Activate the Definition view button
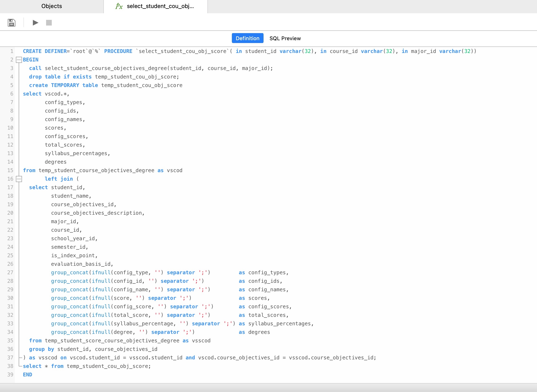This screenshot has width=537, height=392. pos(247,38)
